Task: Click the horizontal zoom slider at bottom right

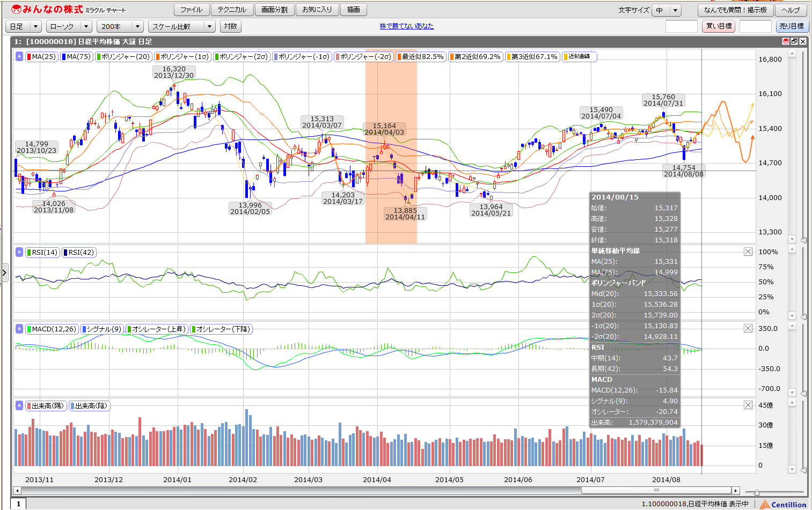Action: pyautogui.click(x=757, y=492)
